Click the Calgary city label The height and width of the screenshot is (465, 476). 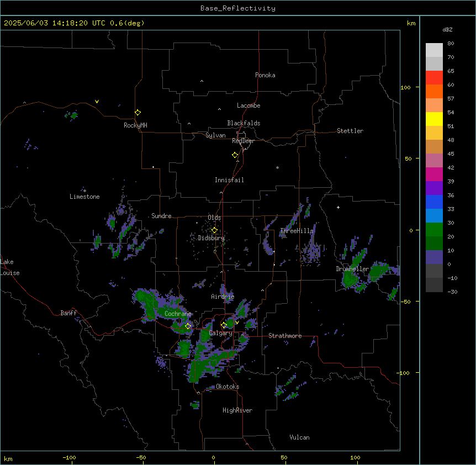tap(221, 333)
